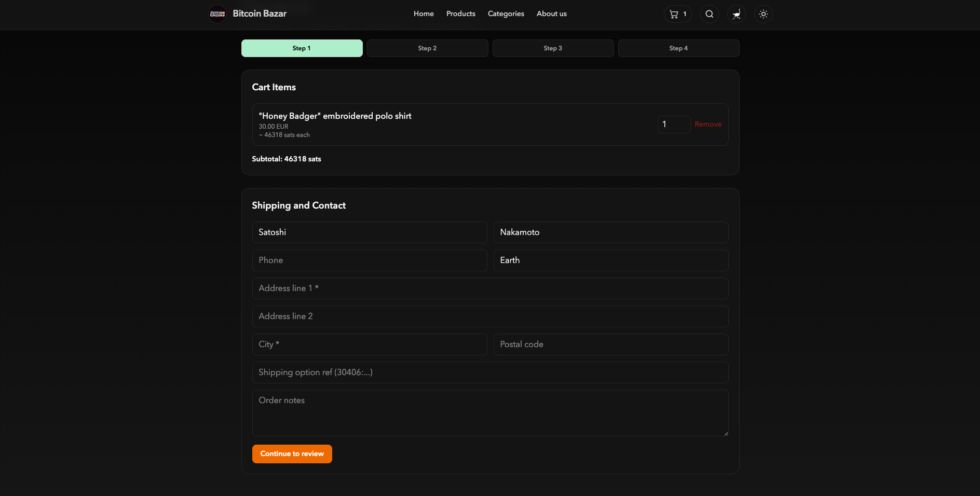Click Continue to review button

[292, 454]
